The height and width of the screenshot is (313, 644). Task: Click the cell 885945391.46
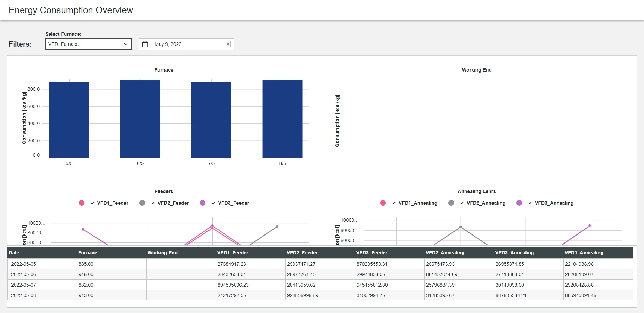point(598,295)
